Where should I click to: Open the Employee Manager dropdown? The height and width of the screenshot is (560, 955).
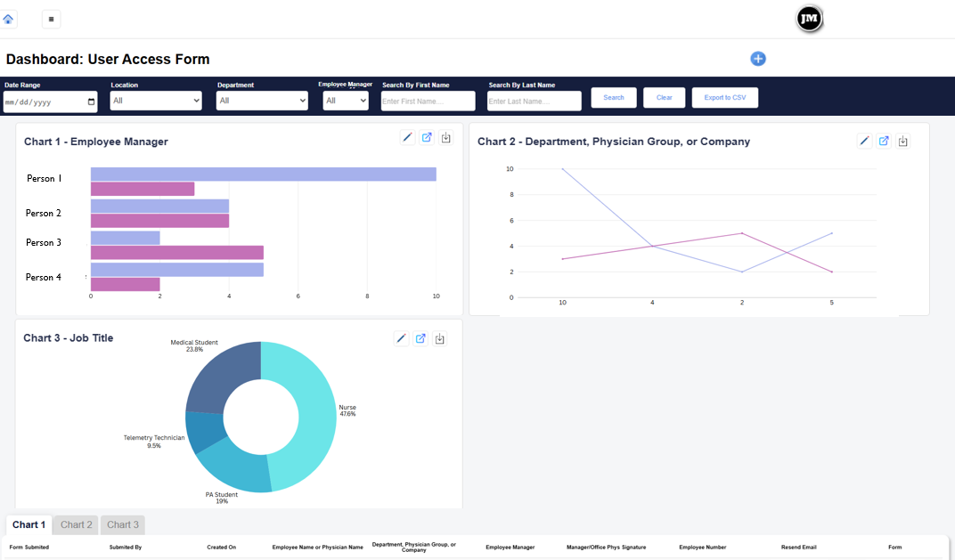pyautogui.click(x=346, y=101)
